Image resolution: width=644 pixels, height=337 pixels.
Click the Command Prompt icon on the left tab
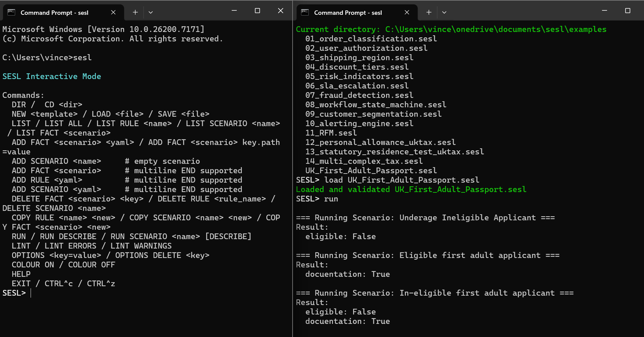(11, 12)
